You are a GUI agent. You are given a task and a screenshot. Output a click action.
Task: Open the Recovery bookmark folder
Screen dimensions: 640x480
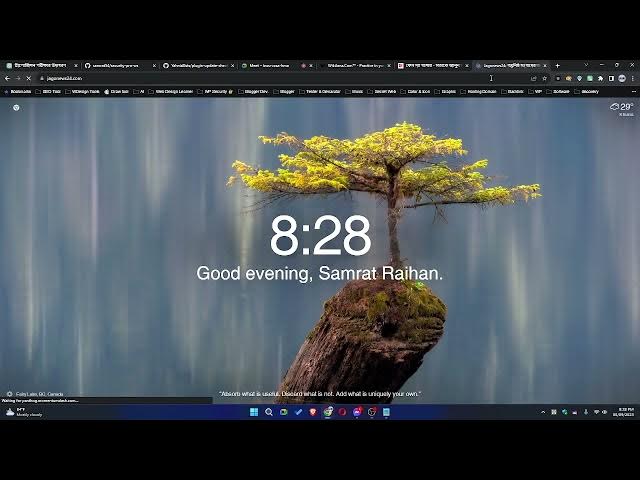(586, 91)
